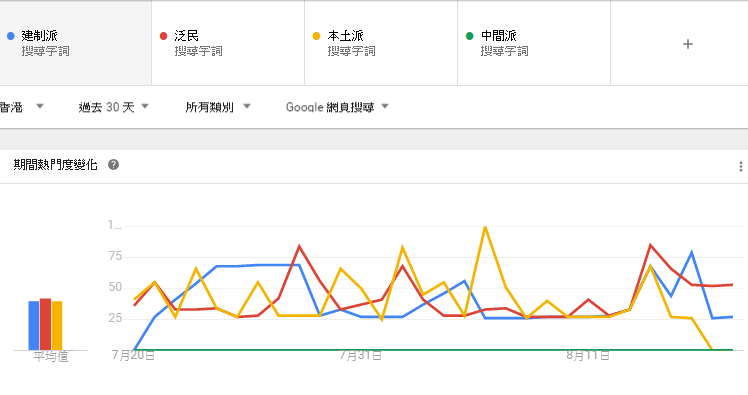Expand the 香港 region dropdown
748x395 pixels.
[x=21, y=107]
